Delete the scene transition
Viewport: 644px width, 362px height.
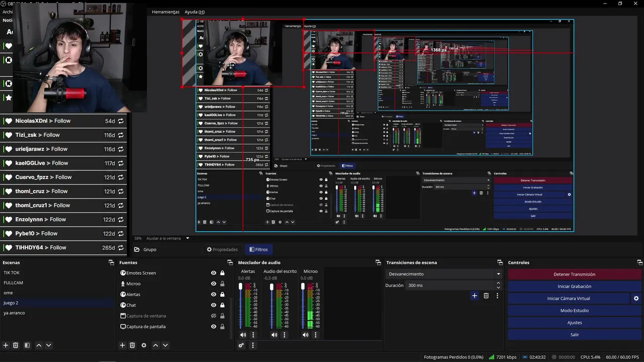click(486, 296)
